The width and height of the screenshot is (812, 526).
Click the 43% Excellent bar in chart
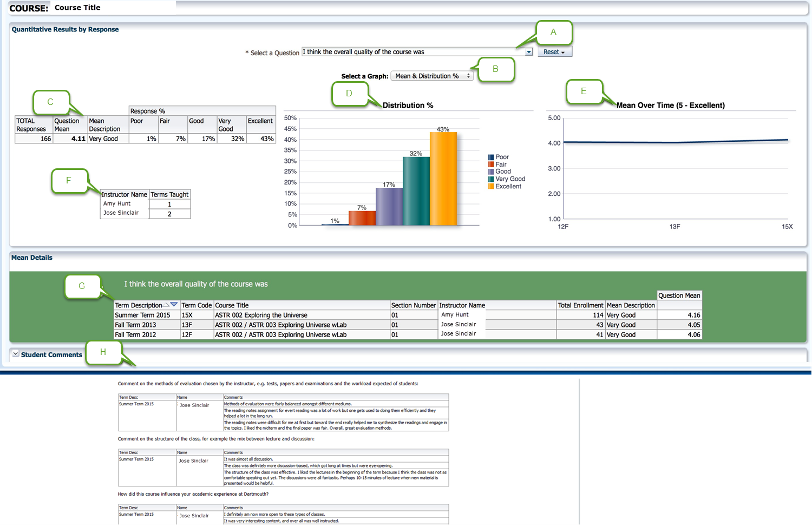[x=443, y=179]
